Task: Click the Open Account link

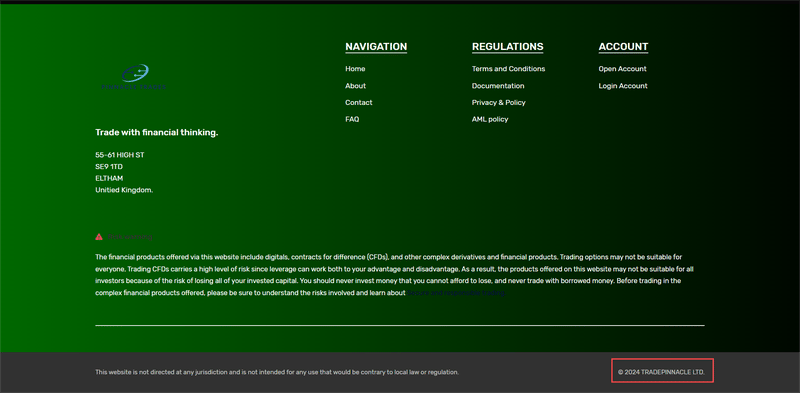Action: [622, 69]
